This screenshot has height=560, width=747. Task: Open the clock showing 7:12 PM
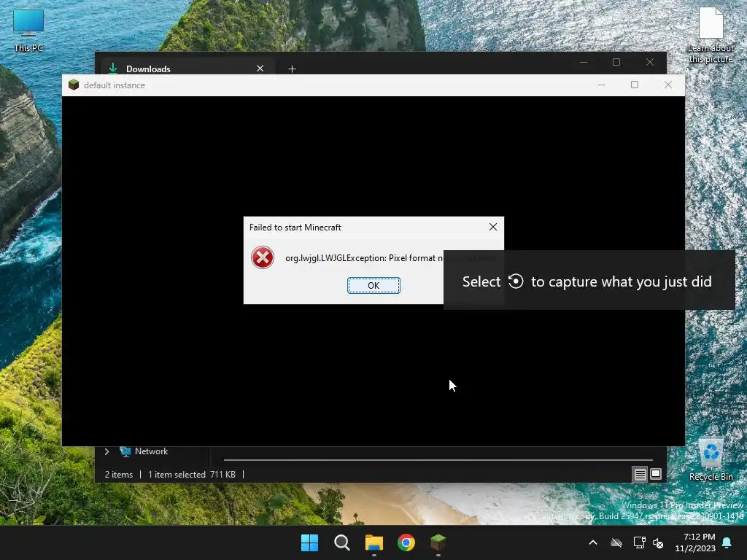click(695, 542)
